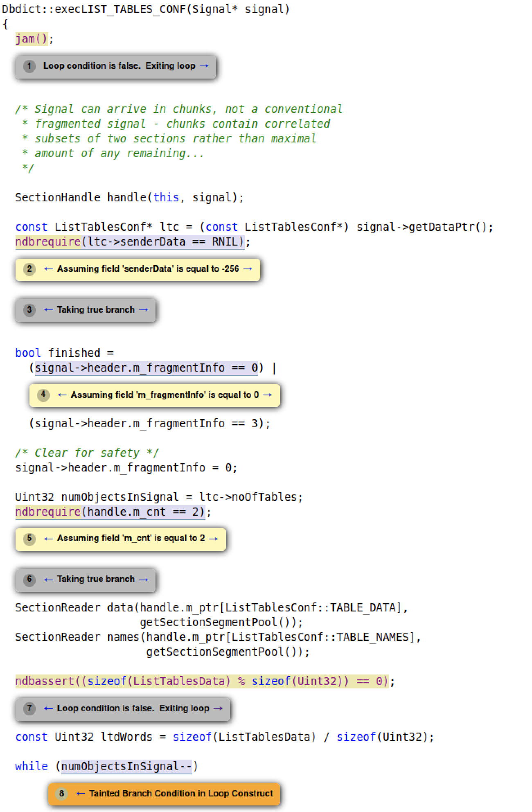The image size is (532, 812).
Task: Go to previous step from bubble 3
Action: click(x=48, y=310)
